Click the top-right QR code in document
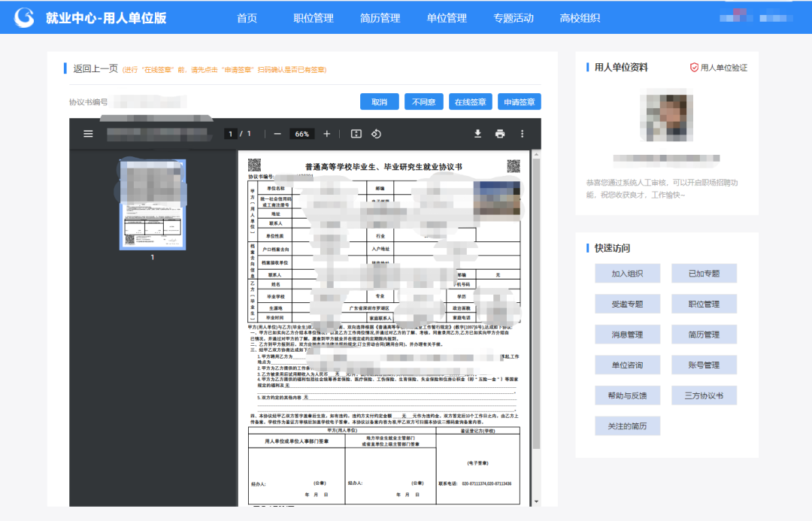Image resolution: width=812 pixels, height=521 pixels. pyautogui.click(x=514, y=165)
